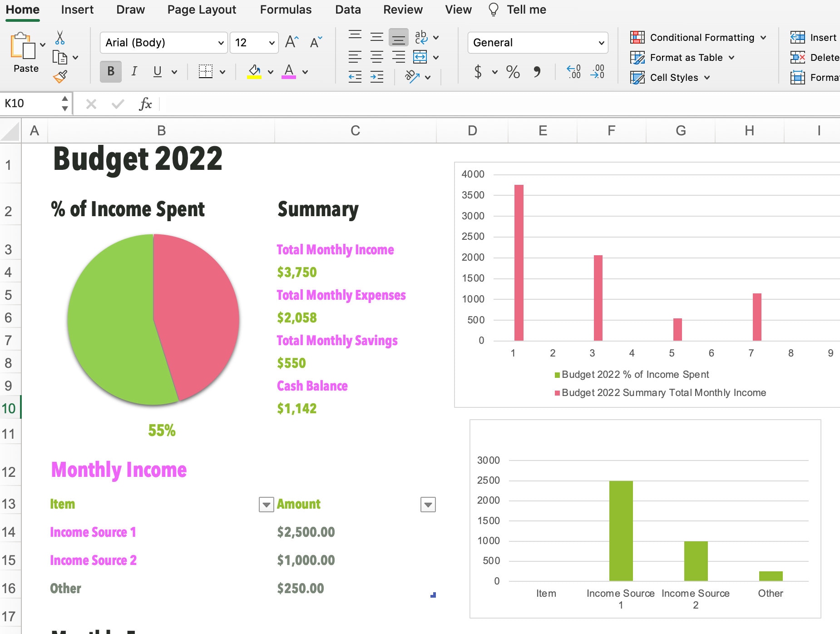Toggle italic formatting
This screenshot has height=634, width=840.
click(x=133, y=71)
